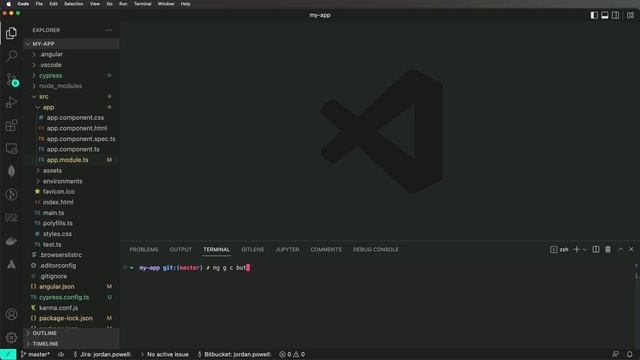Click Explorer more actions ellipsis
Viewport: 640px width, 360px height.
109,30
